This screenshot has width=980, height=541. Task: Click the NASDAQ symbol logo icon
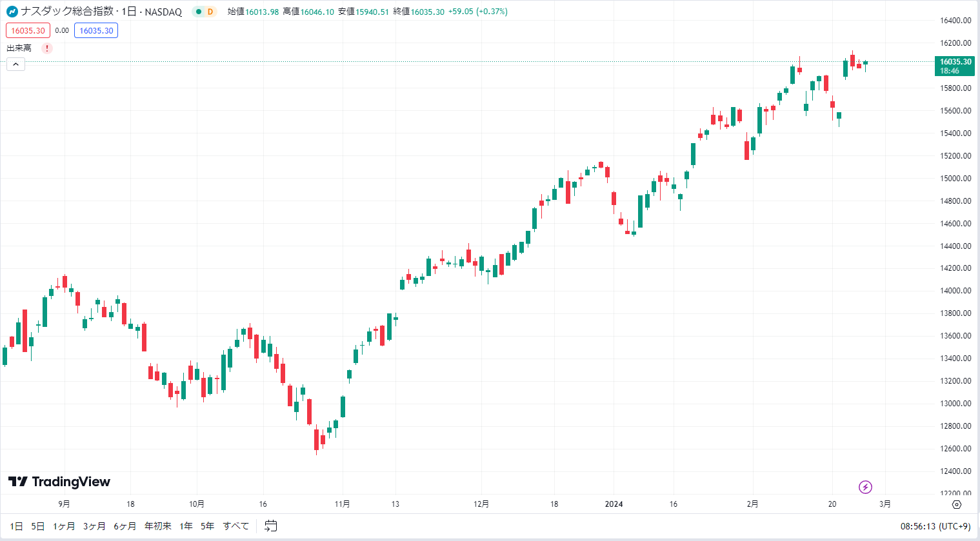[12, 12]
